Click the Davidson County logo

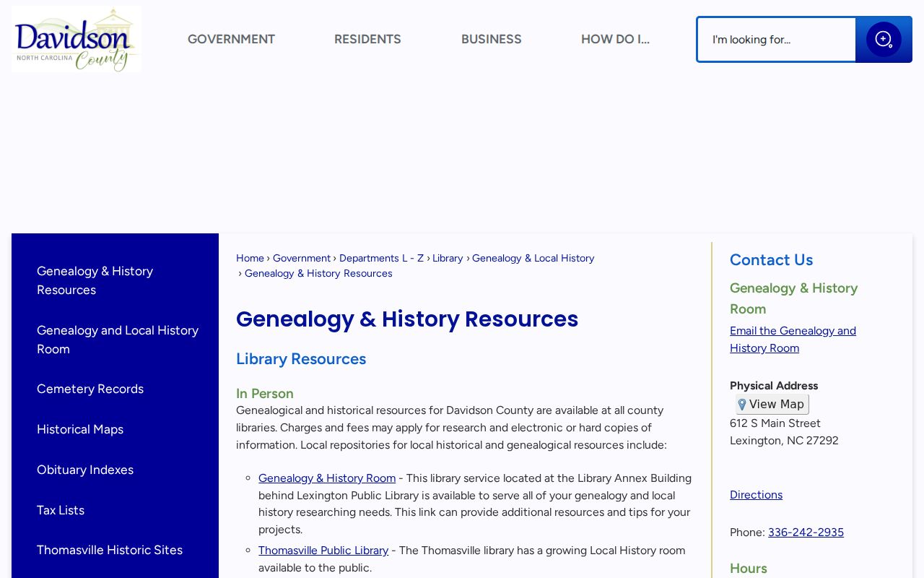(x=77, y=39)
